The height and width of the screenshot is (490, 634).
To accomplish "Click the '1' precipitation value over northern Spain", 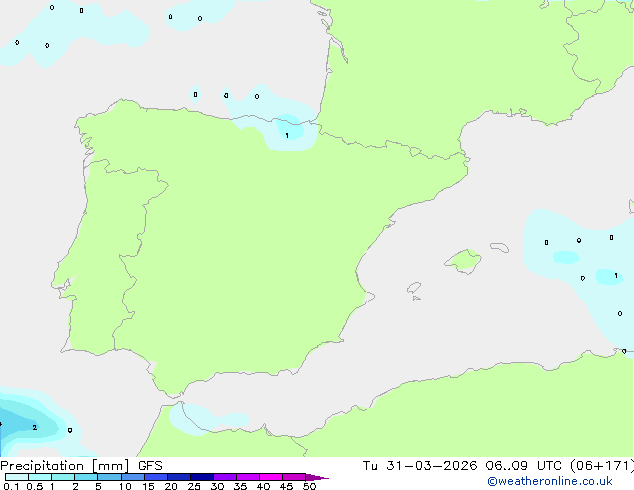I will click(287, 135).
